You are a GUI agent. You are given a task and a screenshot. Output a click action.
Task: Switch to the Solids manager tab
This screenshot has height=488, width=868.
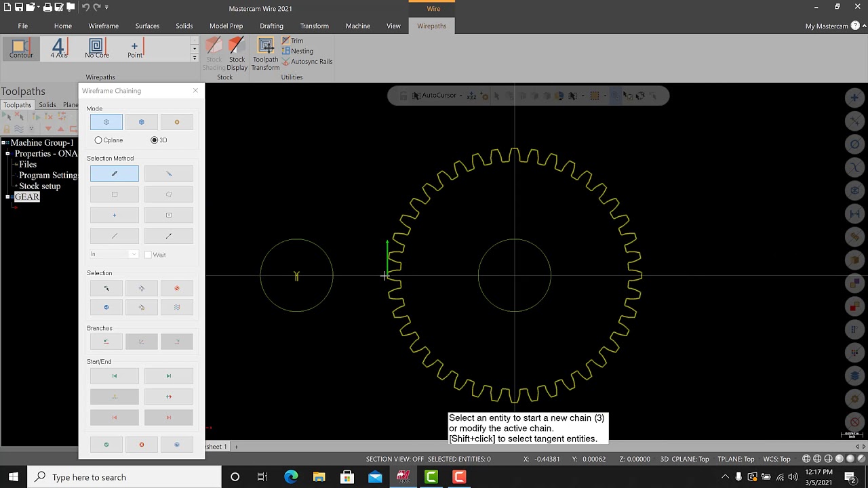[x=47, y=105]
